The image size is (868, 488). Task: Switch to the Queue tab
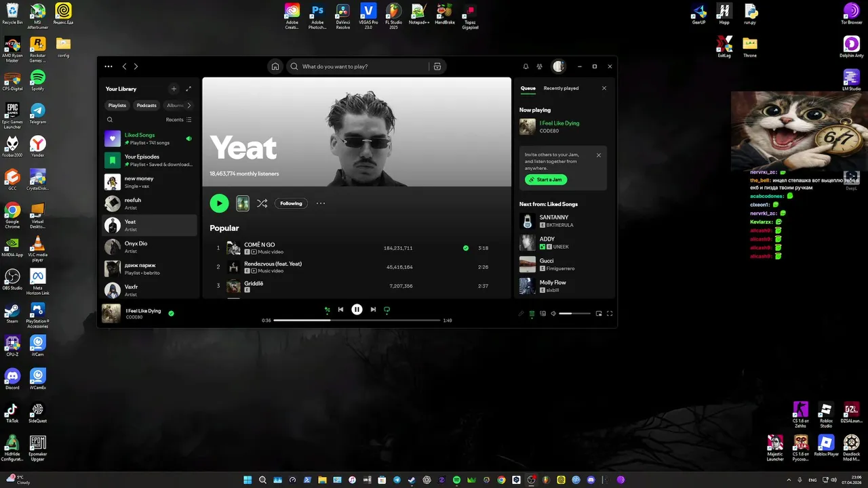pos(528,88)
